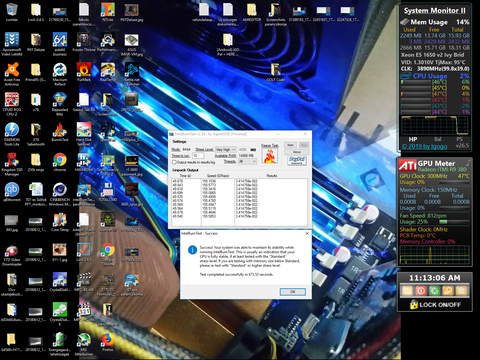Open the YTD Video Downloader shortcut
The width and height of the screenshot is (480, 360).
click(12, 255)
